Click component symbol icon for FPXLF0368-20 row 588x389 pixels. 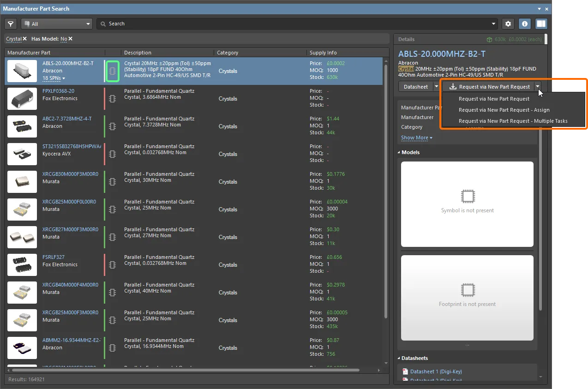click(x=112, y=99)
